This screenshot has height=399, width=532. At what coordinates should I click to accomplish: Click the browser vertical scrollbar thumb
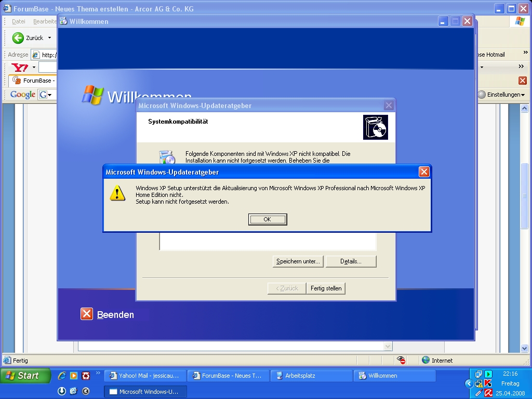[x=525, y=196]
